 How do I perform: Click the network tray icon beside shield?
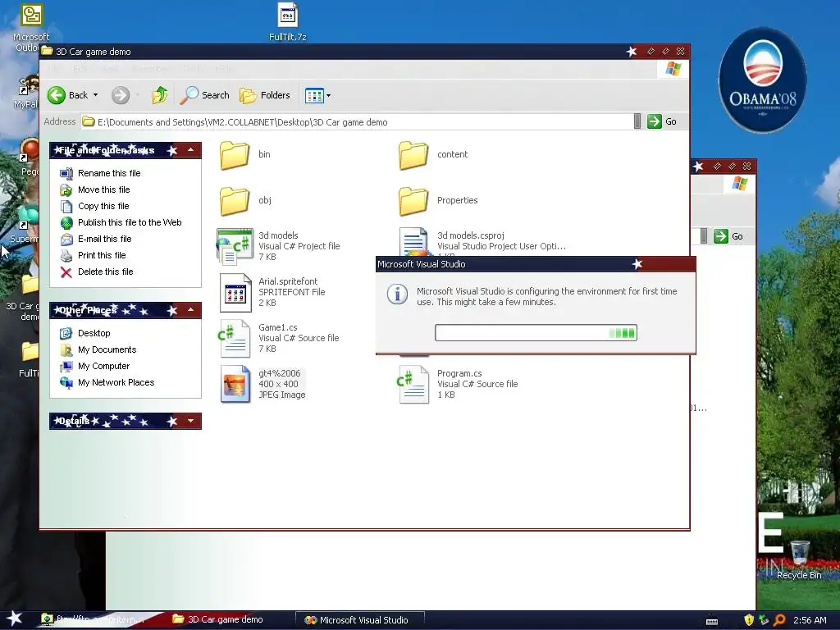(764, 620)
